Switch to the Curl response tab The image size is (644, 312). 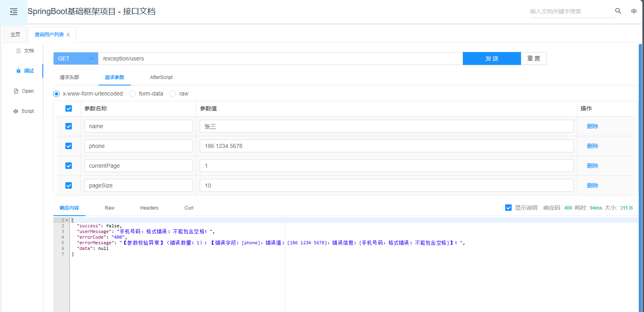[x=189, y=208]
